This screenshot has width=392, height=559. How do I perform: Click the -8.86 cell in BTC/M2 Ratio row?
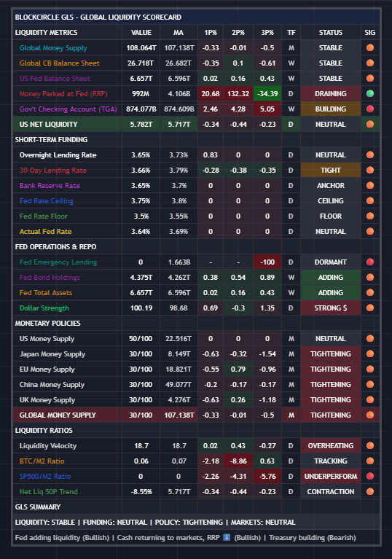click(x=238, y=461)
